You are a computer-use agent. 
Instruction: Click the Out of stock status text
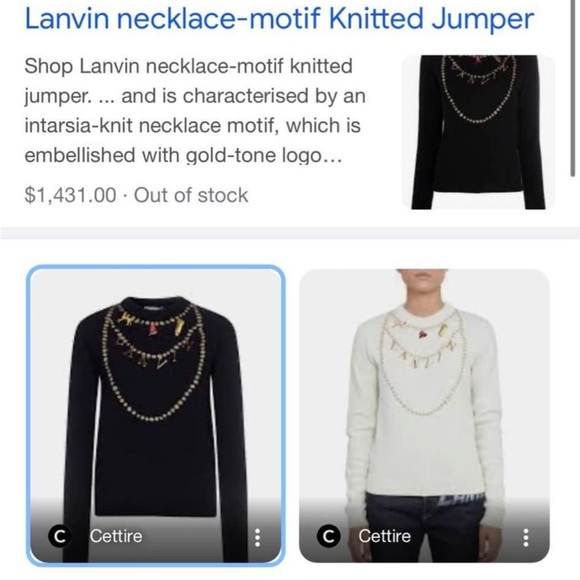point(191,195)
